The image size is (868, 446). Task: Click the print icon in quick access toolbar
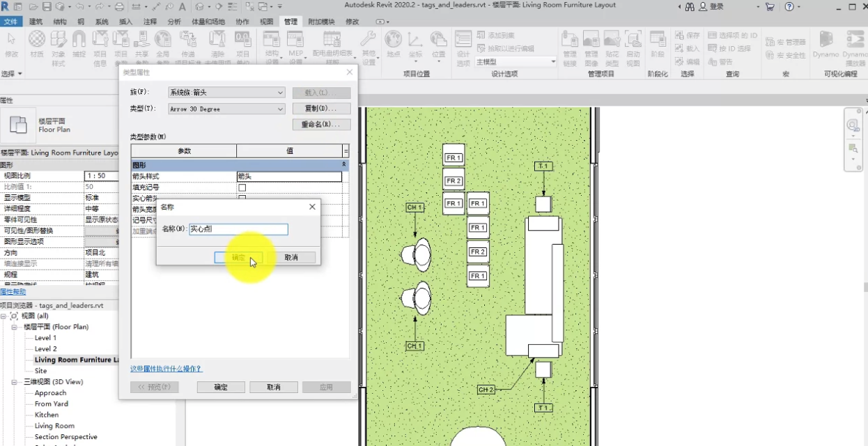[118, 6]
